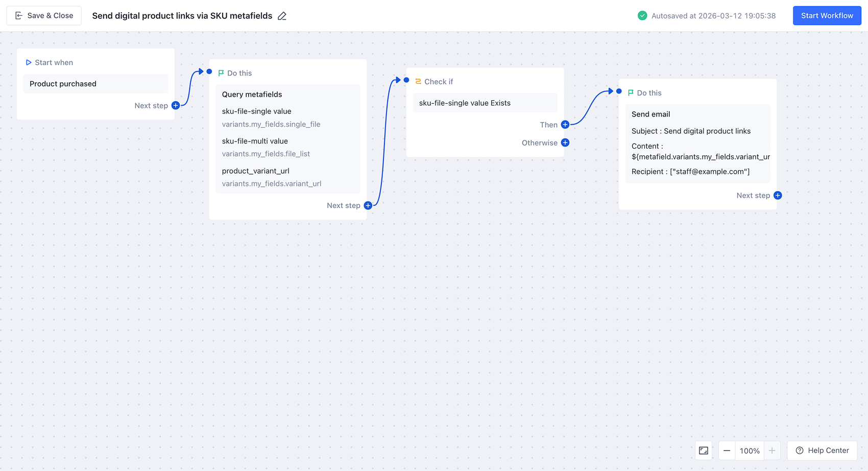Add a next step after Query metafields
The width and height of the screenshot is (868, 471).
(368, 205)
